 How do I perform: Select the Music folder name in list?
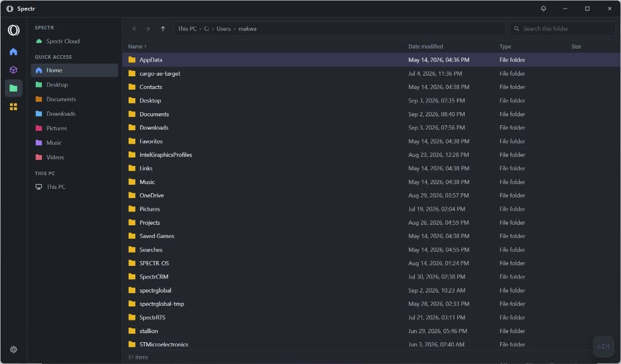[x=147, y=182]
